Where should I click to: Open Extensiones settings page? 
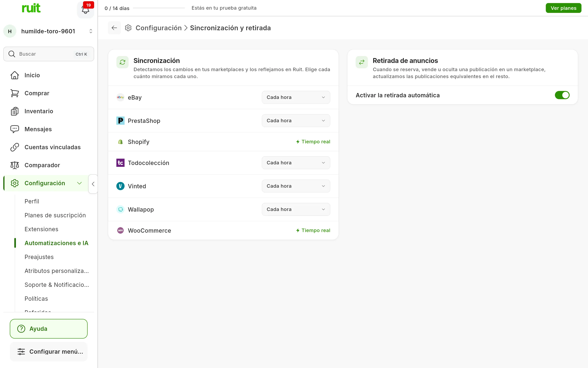click(42, 229)
